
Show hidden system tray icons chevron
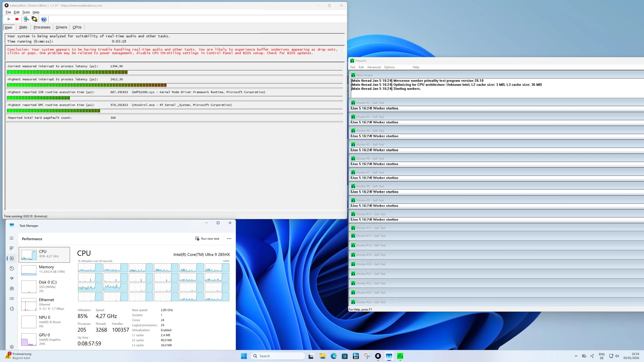(576, 356)
